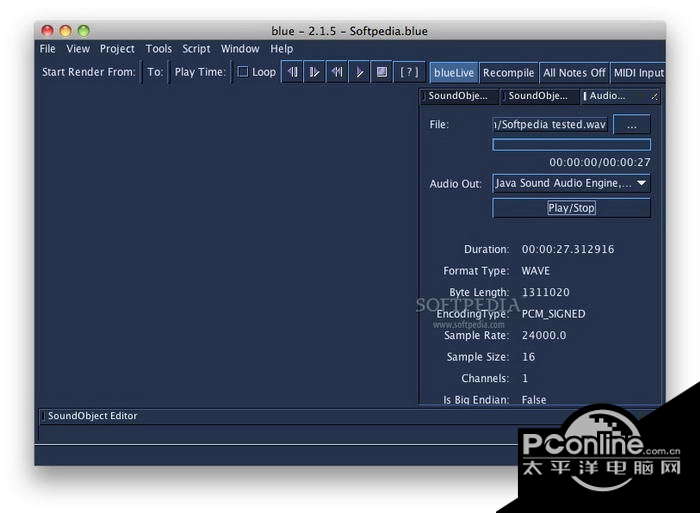The image size is (700, 513).
Task: Click the Audio tab close/maximize corner icon
Action: [x=654, y=96]
